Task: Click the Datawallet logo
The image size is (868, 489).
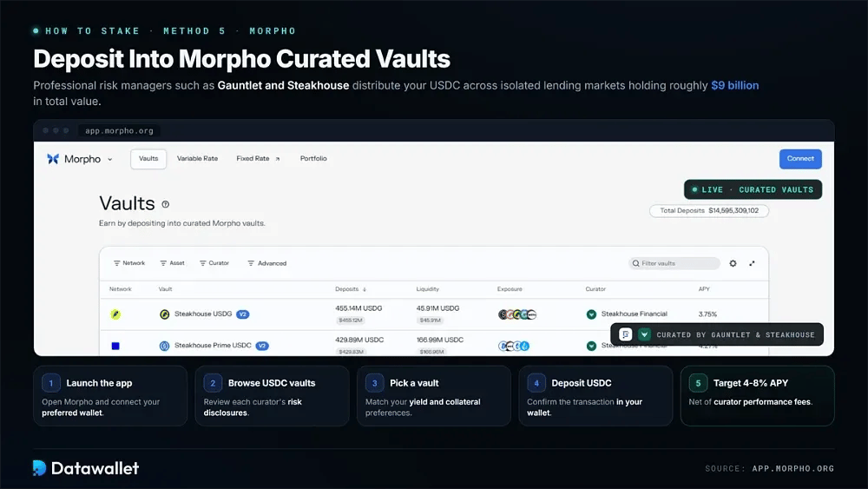Action: point(86,468)
